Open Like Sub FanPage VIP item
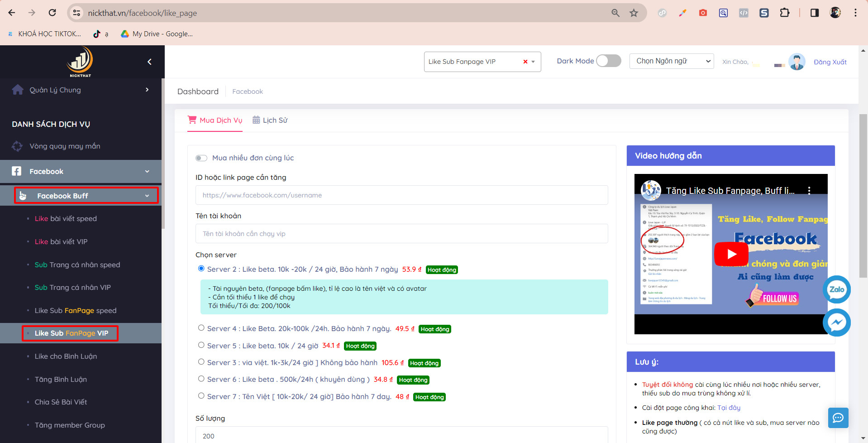Screen dimensions: 868x443 72,333
